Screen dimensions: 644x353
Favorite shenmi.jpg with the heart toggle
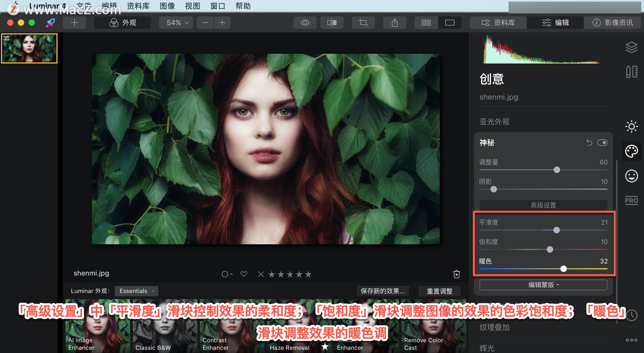point(244,274)
